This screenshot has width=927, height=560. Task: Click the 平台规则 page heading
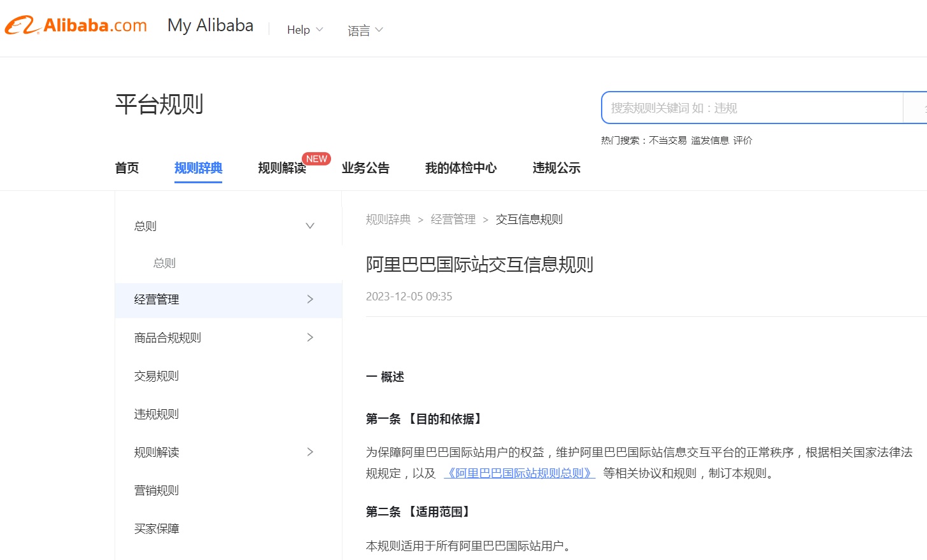point(159,104)
